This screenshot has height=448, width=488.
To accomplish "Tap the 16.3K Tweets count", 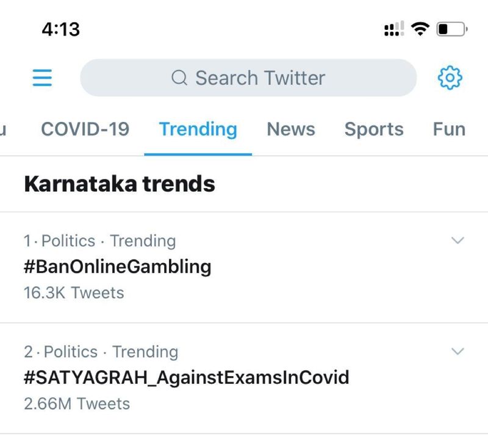I will tap(74, 293).
